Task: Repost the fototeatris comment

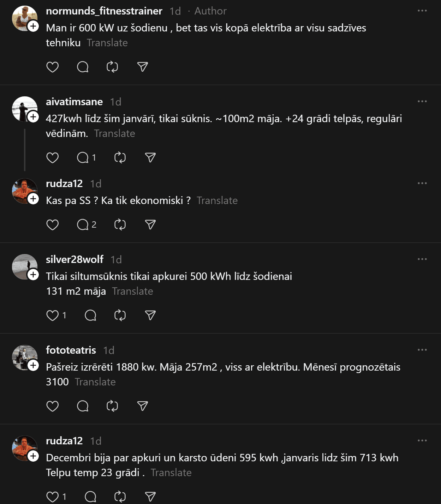Action: [x=112, y=406]
